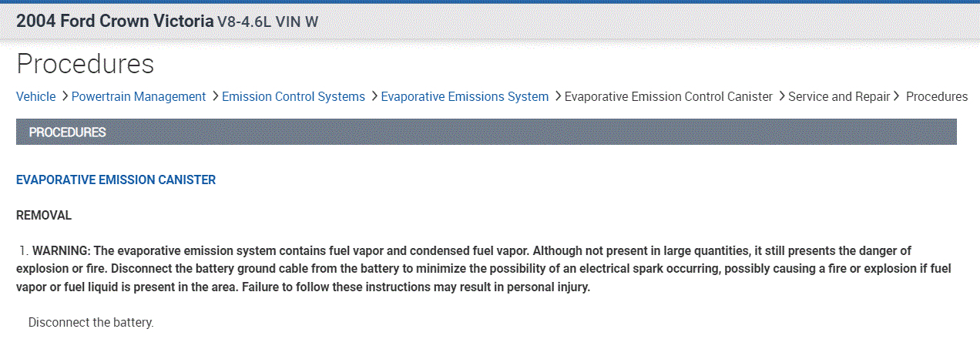Click the chevron before Emission Control Systems

click(x=215, y=96)
